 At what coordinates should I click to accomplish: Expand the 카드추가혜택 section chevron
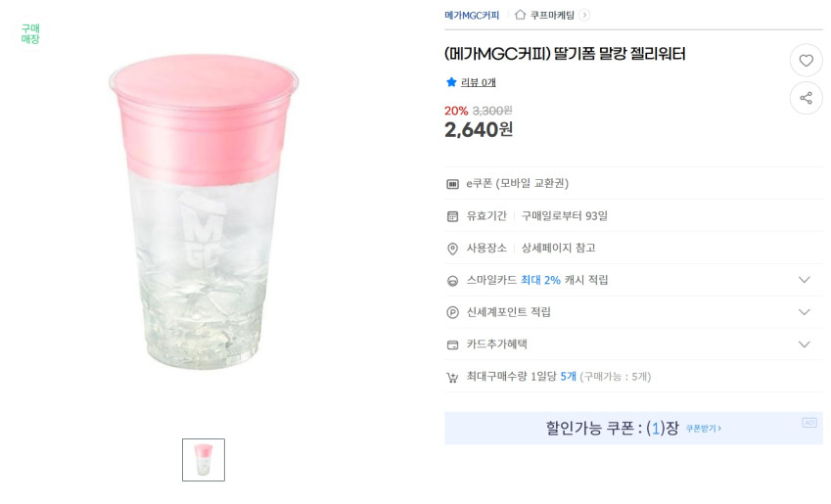click(x=804, y=344)
